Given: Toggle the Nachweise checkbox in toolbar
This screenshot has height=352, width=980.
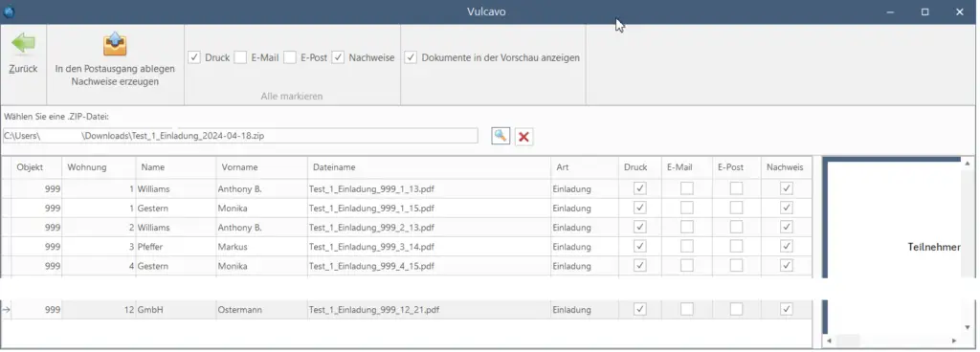Looking at the screenshot, I should [338, 57].
